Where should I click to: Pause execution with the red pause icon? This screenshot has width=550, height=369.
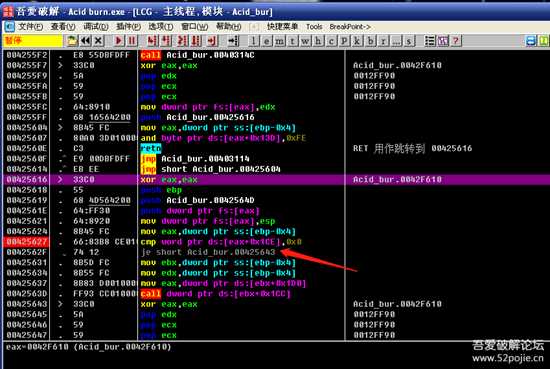[x=132, y=41]
